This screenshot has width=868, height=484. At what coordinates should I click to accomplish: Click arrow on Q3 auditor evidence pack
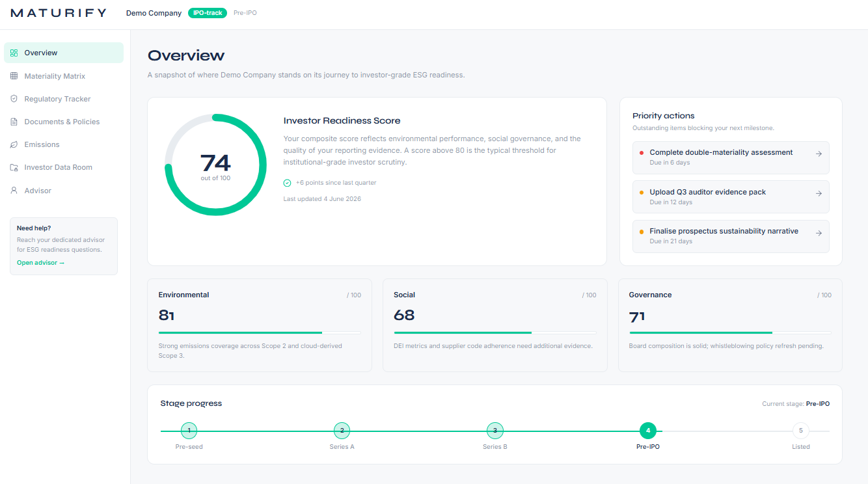[819, 193]
